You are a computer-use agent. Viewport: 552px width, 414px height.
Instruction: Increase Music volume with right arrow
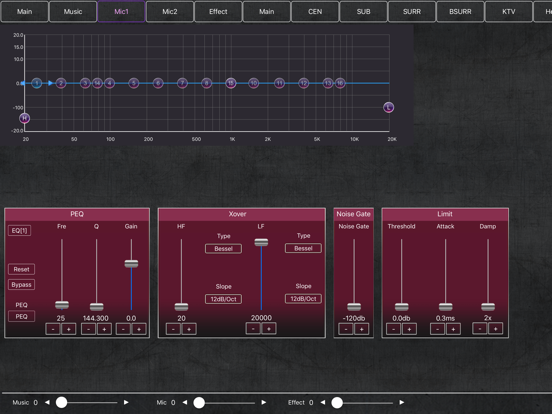click(126, 402)
